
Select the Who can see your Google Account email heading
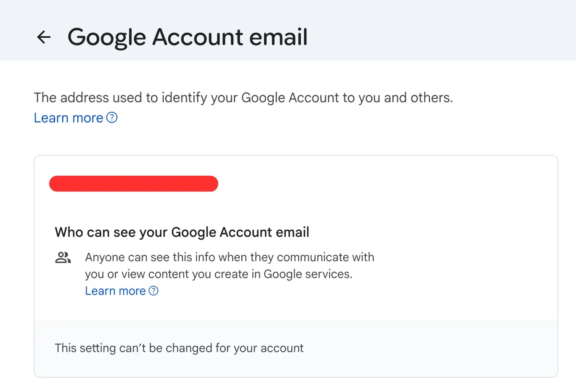click(x=182, y=232)
